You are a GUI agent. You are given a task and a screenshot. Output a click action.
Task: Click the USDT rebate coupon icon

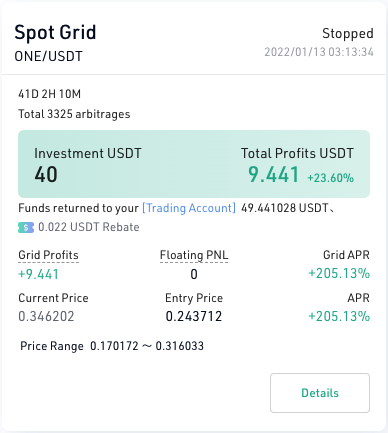point(26,227)
